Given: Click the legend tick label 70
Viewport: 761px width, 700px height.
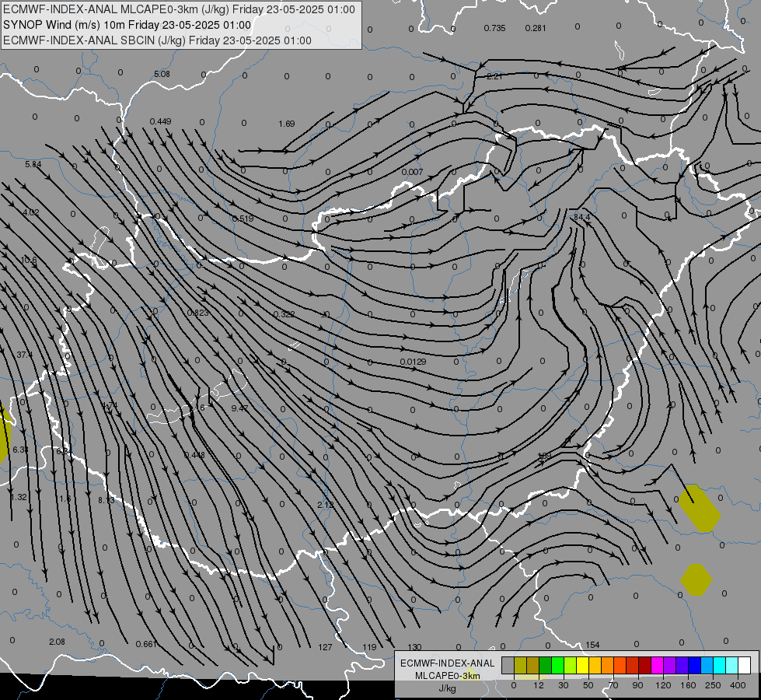Looking at the screenshot, I should point(613,685).
